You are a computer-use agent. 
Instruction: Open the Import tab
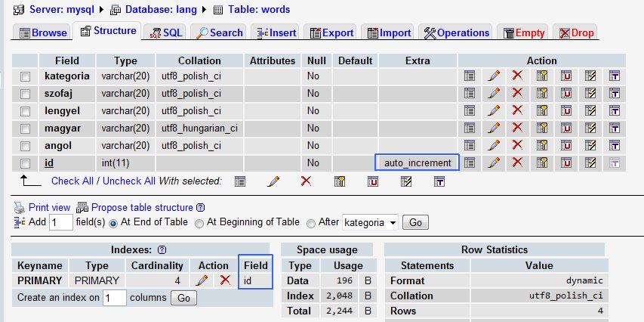389,33
